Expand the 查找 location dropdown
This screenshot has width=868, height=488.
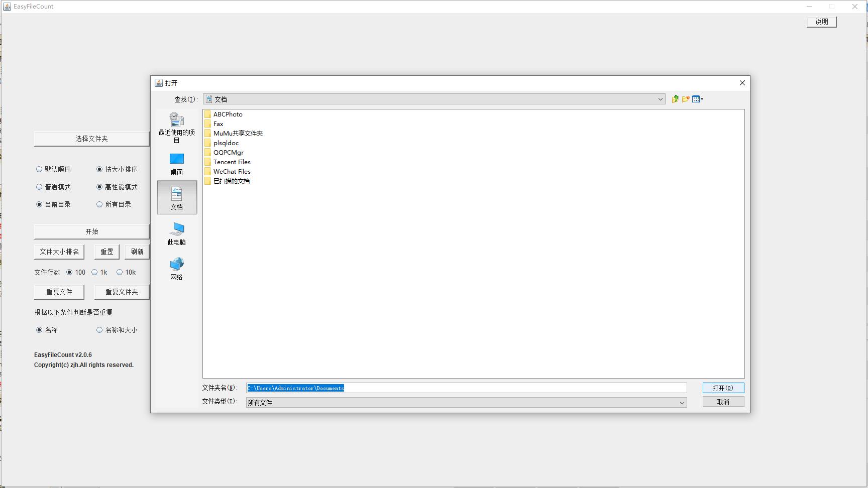coord(660,99)
